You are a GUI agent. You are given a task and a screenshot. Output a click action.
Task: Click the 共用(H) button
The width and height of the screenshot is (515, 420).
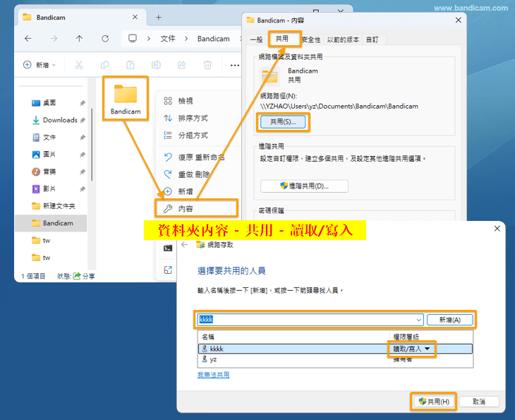click(434, 402)
